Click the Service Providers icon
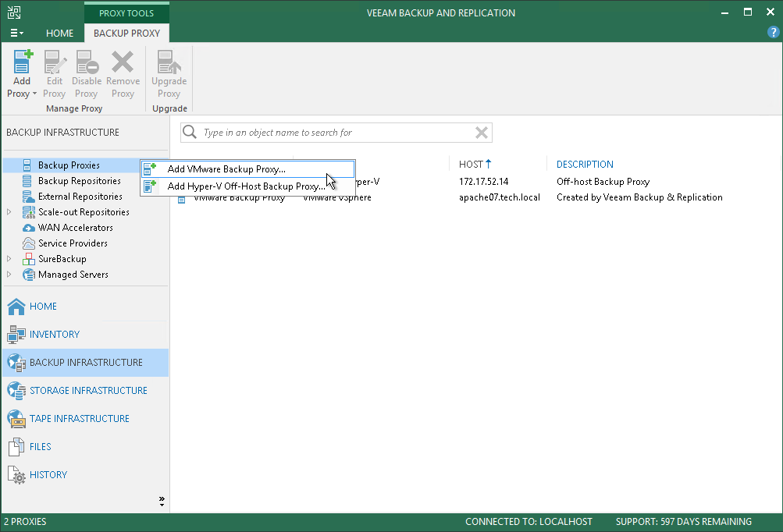The width and height of the screenshot is (783, 532). [x=28, y=243]
